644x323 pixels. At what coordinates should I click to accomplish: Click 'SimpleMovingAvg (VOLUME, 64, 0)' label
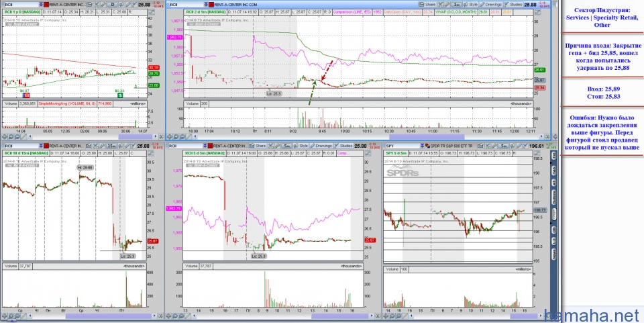pos(68,103)
